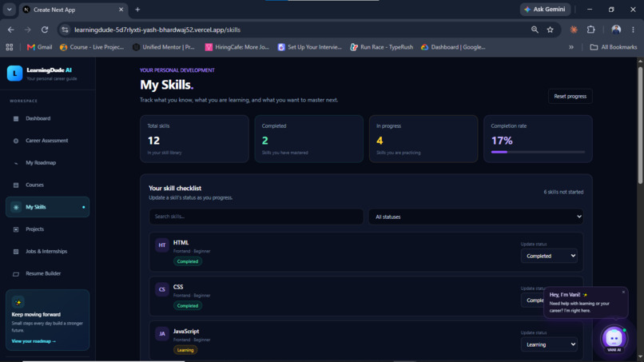Click the In progress stats card
644x362 pixels.
[x=423, y=139]
